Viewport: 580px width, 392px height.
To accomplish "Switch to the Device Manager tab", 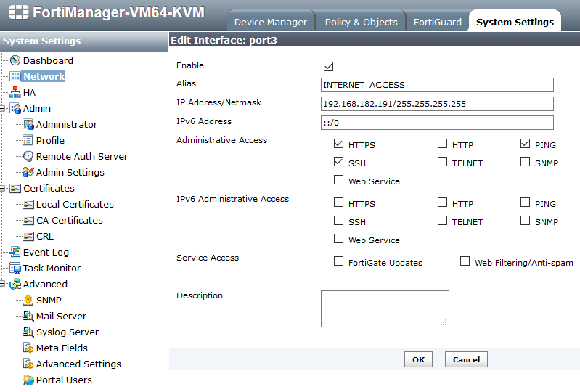I will click(271, 23).
